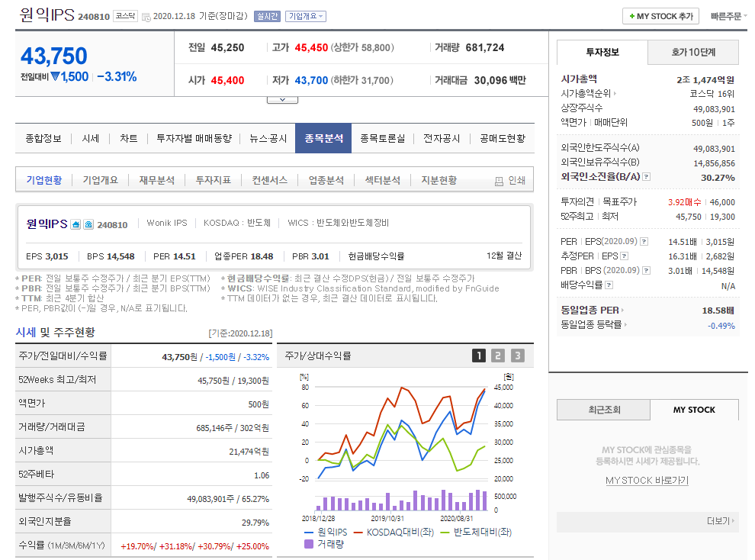Click the 시가총액 value 2조 1,474억원
Screen dimensions: 755x560
705,80
